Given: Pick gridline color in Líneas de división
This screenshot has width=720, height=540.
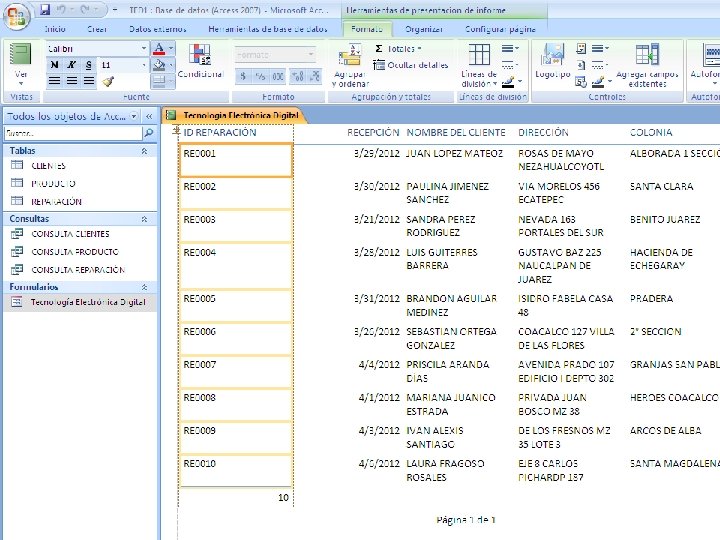Looking at the screenshot, I should point(512,82).
